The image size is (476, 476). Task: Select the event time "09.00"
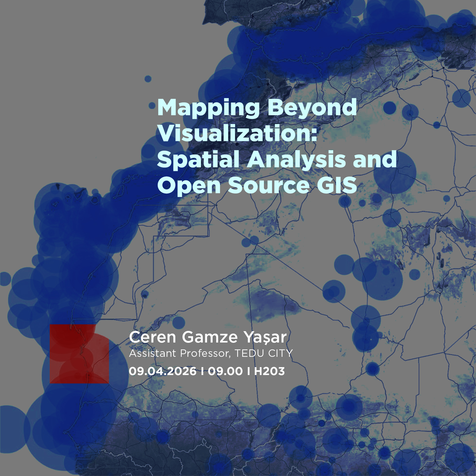point(225,371)
